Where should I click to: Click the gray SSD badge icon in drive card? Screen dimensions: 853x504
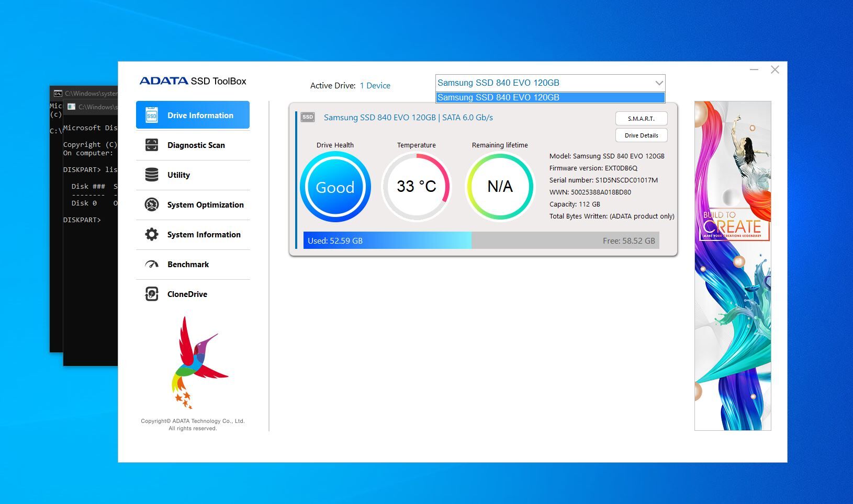pyautogui.click(x=308, y=117)
